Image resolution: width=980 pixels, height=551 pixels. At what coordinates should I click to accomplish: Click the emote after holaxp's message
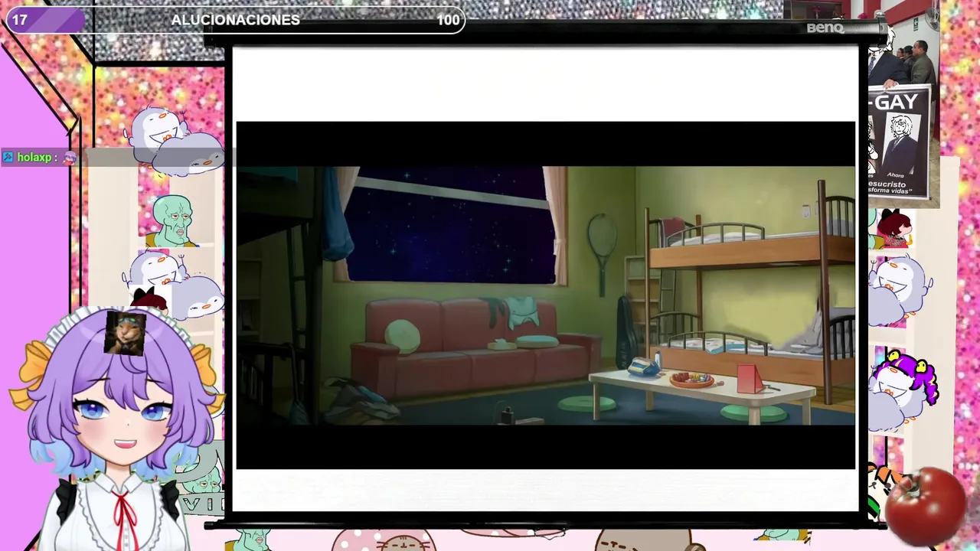[70, 158]
